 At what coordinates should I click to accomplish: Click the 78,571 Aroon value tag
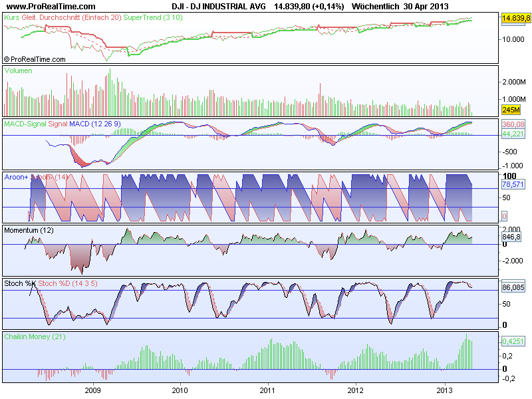(513, 184)
